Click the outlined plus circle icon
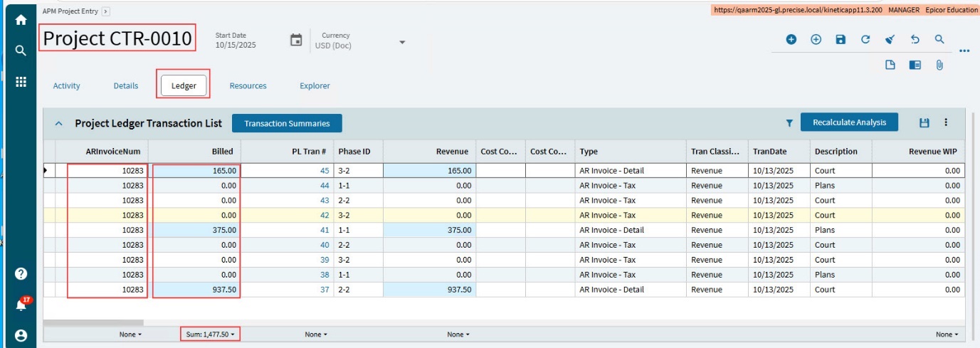Viewport: 980px width, 348px height. pos(816,40)
